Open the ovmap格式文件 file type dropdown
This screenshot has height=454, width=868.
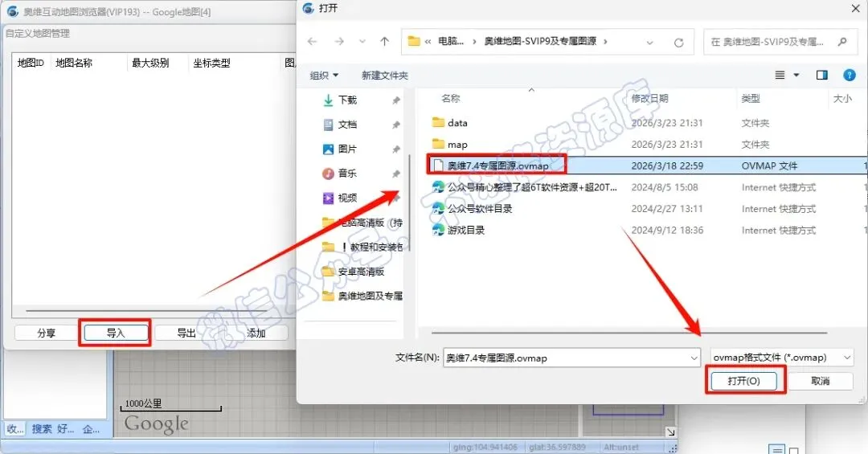(x=781, y=358)
